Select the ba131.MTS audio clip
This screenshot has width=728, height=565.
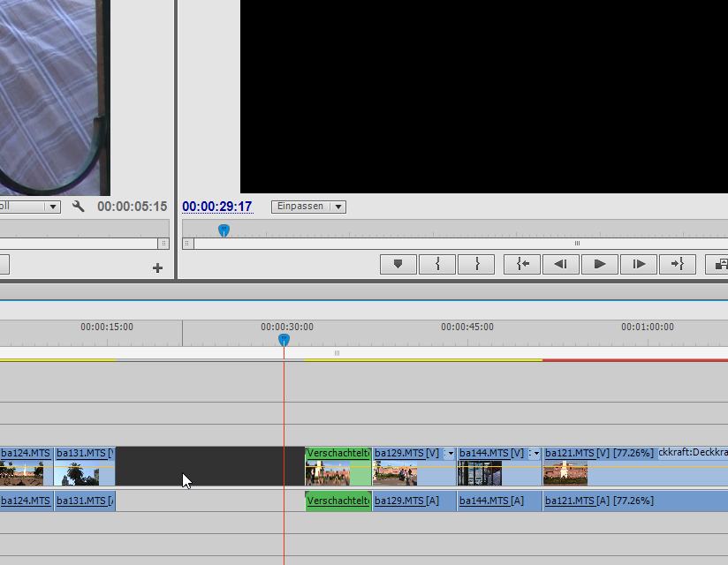pos(85,501)
